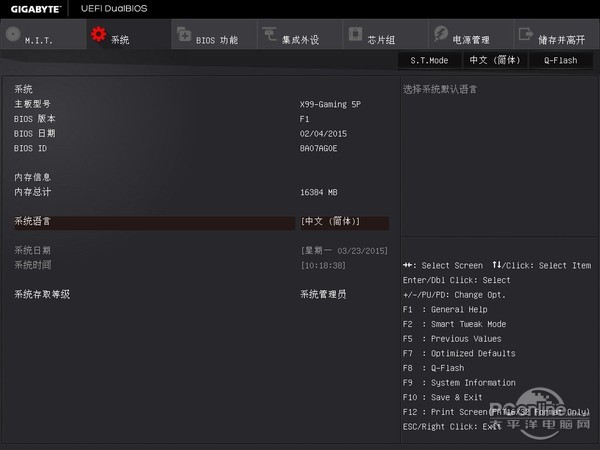
Task: Launch Q-Flash from the top bar
Action: pos(561,60)
